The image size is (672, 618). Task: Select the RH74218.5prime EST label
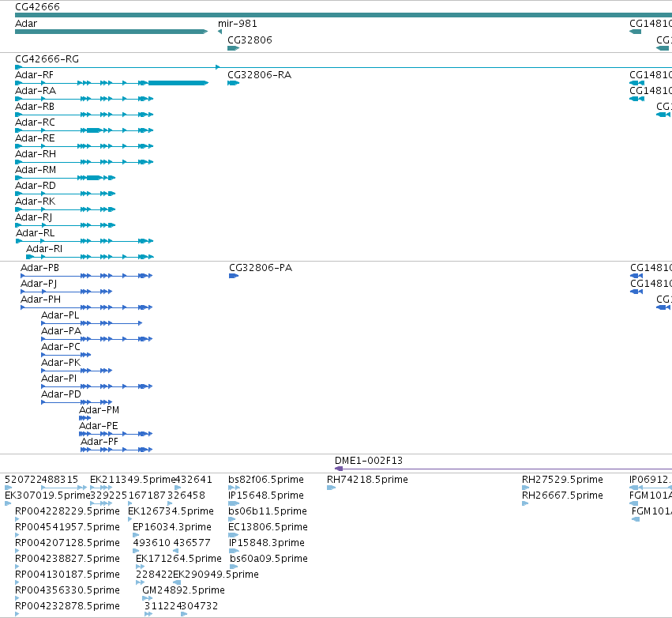point(367,480)
